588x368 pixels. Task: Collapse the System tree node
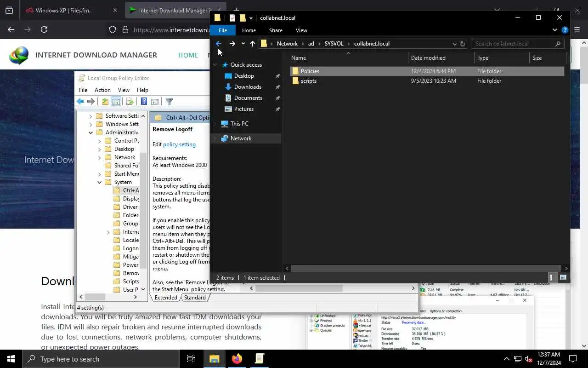click(x=100, y=182)
